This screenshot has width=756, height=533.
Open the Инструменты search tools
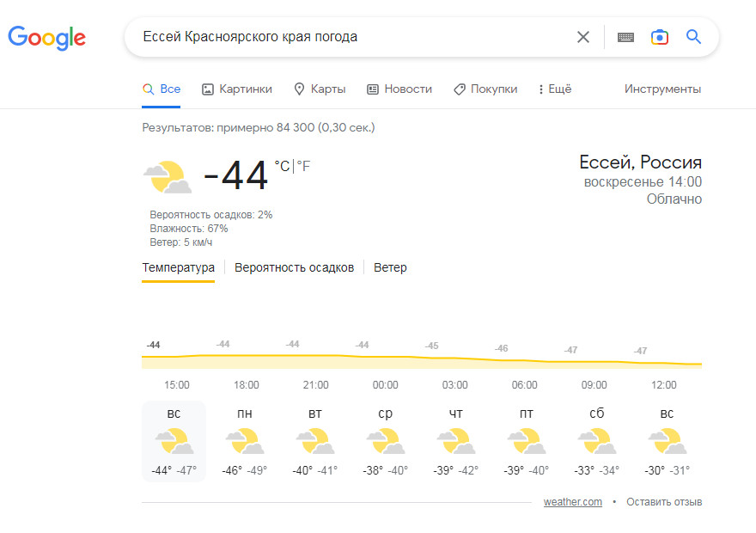pyautogui.click(x=662, y=89)
